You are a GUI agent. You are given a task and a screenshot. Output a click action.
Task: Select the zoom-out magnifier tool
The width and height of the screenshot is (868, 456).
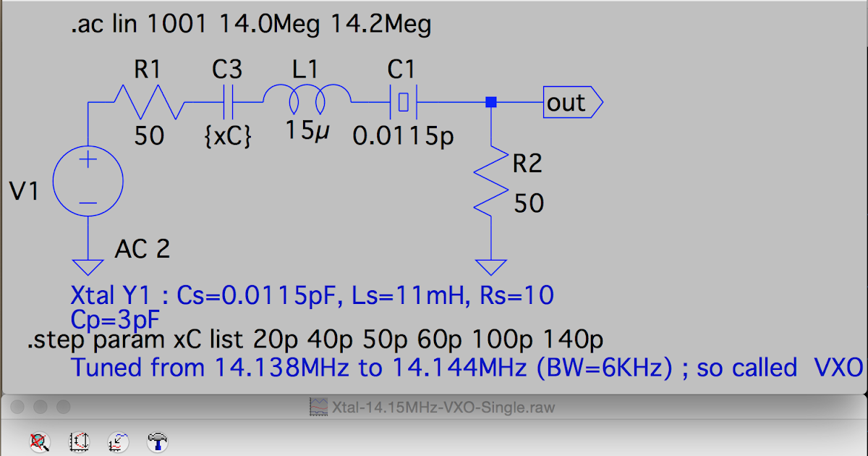click(x=40, y=442)
